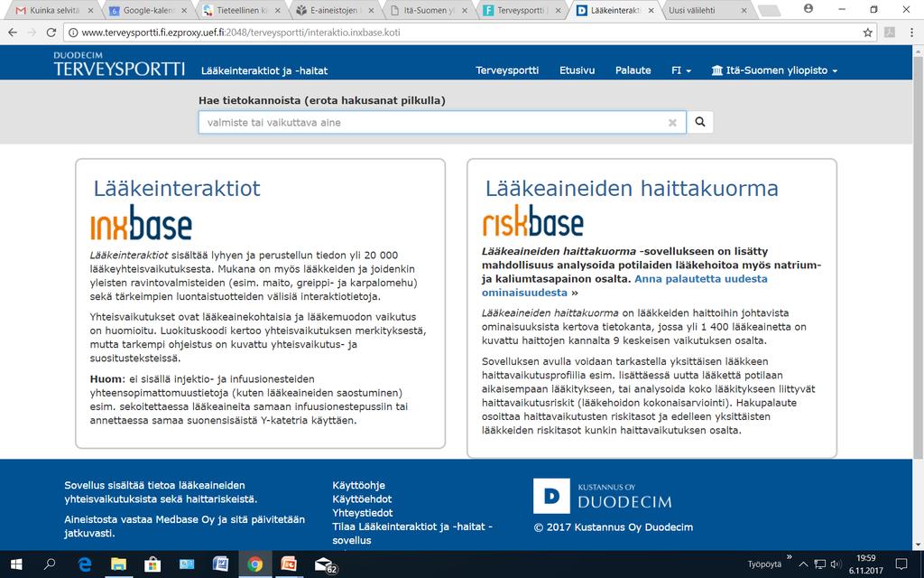
Task: Expand the FI language dropdown
Action: click(681, 70)
